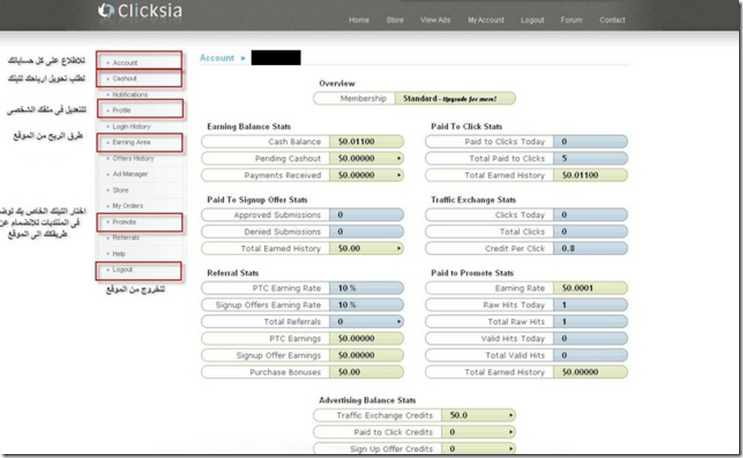Open Cashout in the sidebar menu
This screenshot has height=458, width=743.
(x=124, y=79)
